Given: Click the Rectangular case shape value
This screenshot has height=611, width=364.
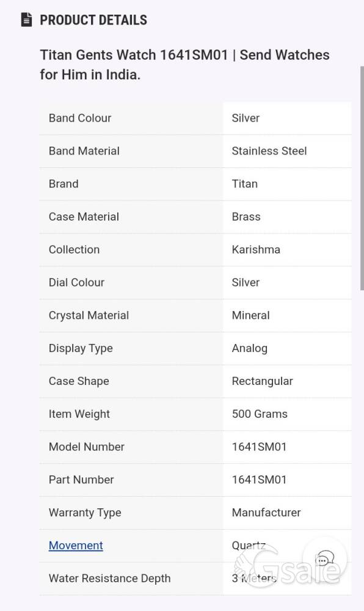Looking at the screenshot, I should point(263,381).
